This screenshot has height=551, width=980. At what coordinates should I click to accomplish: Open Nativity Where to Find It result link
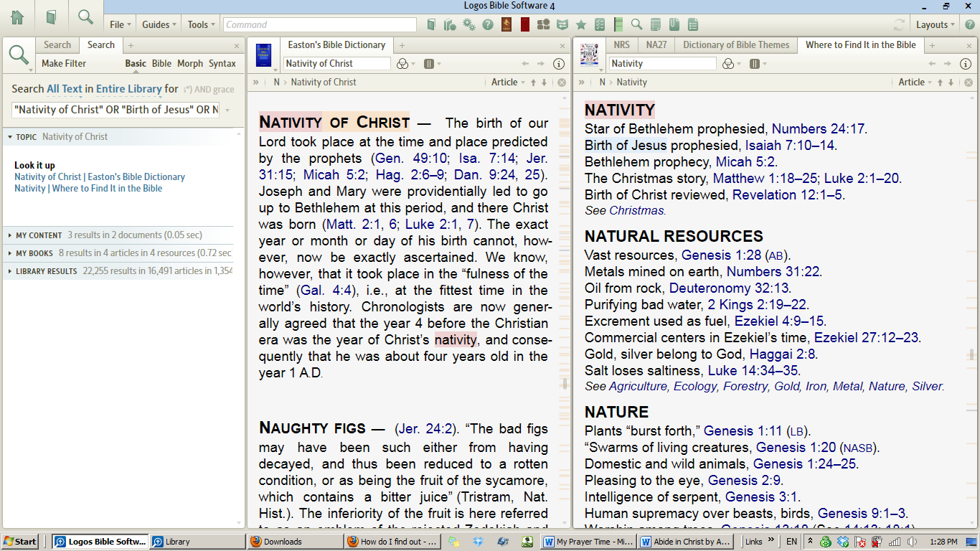[88, 189]
